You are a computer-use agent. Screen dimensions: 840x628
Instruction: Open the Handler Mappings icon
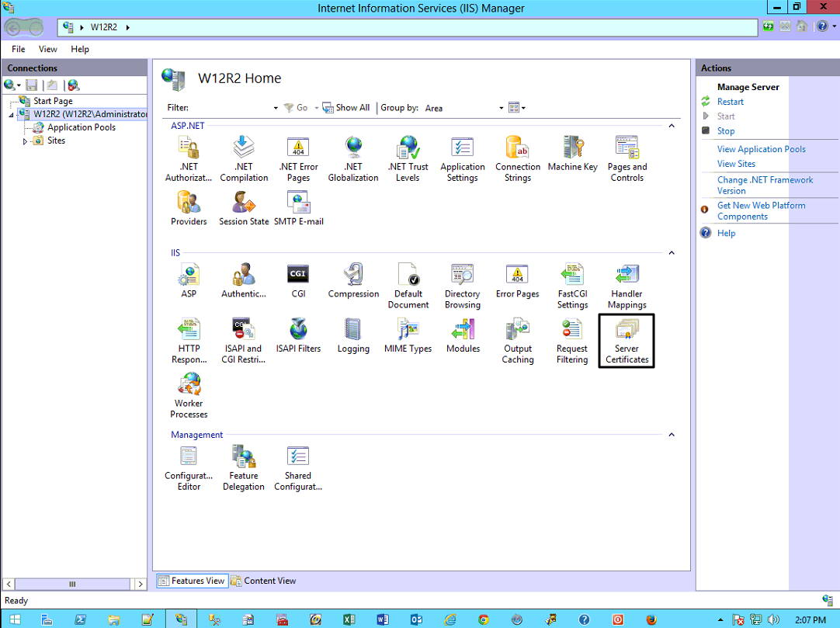pyautogui.click(x=627, y=286)
